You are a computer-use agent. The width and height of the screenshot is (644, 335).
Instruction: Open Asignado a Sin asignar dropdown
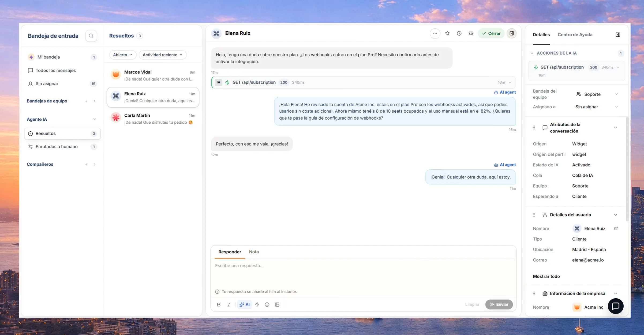click(597, 107)
